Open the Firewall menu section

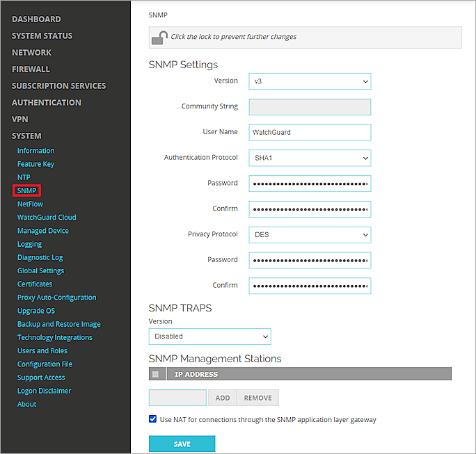tap(31, 69)
